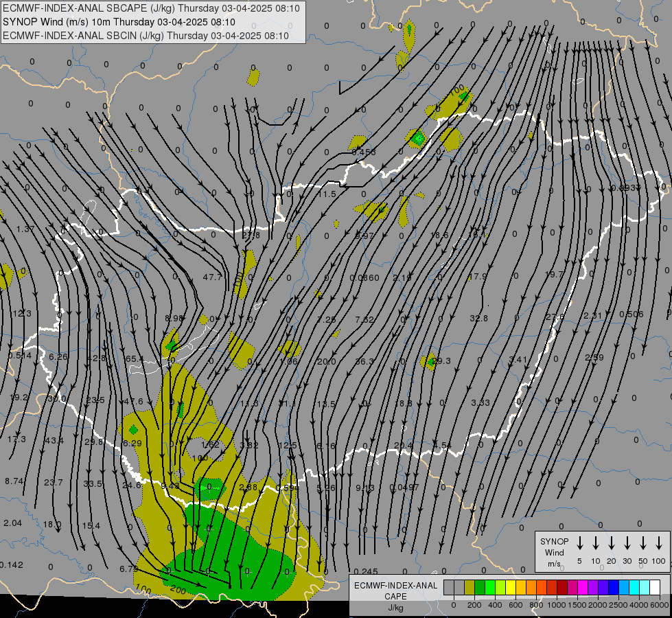The width and height of the screenshot is (672, 618).
Task: Click the wind arrow above the 20 label
Action: point(611,543)
